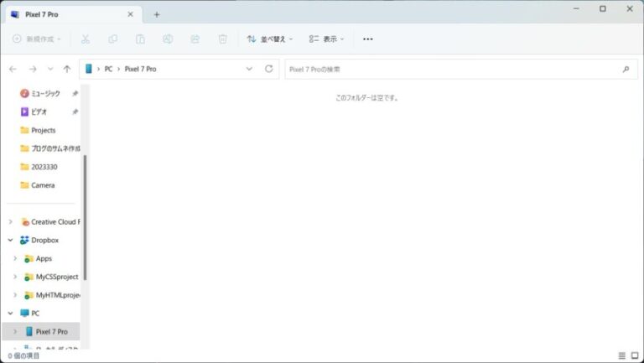Click the rename icon in toolbar

(168, 39)
